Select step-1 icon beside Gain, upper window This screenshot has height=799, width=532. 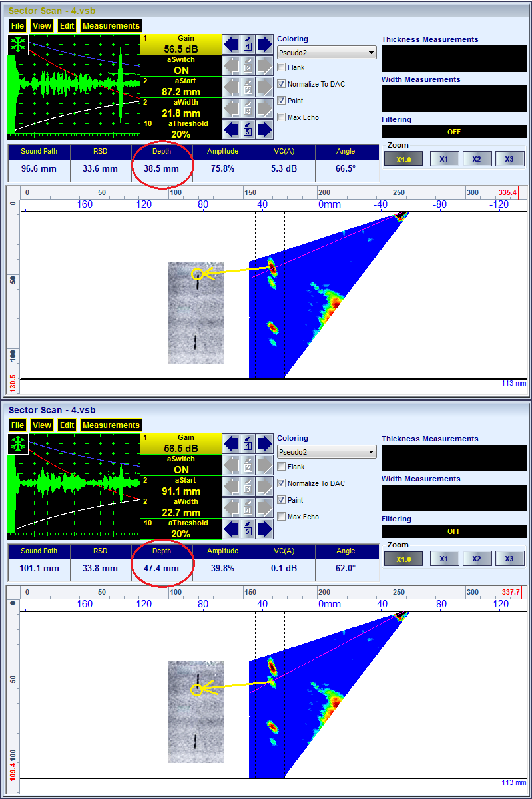click(x=248, y=45)
